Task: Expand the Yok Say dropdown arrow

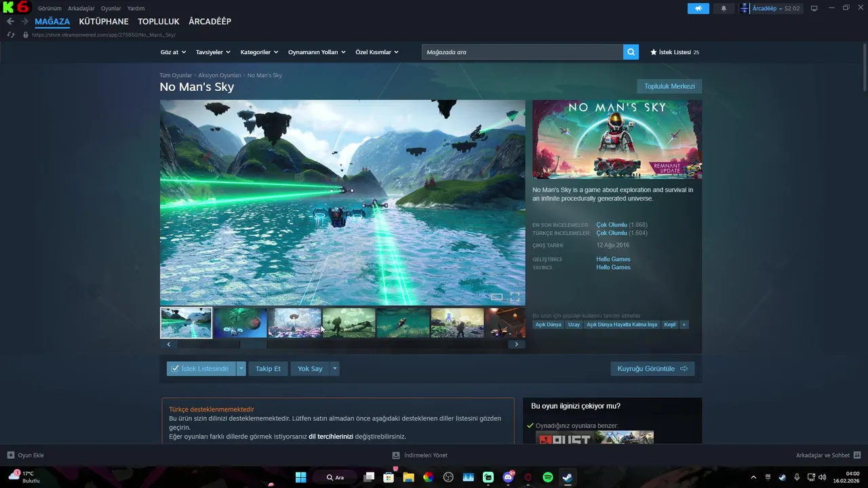Action: pos(334,369)
